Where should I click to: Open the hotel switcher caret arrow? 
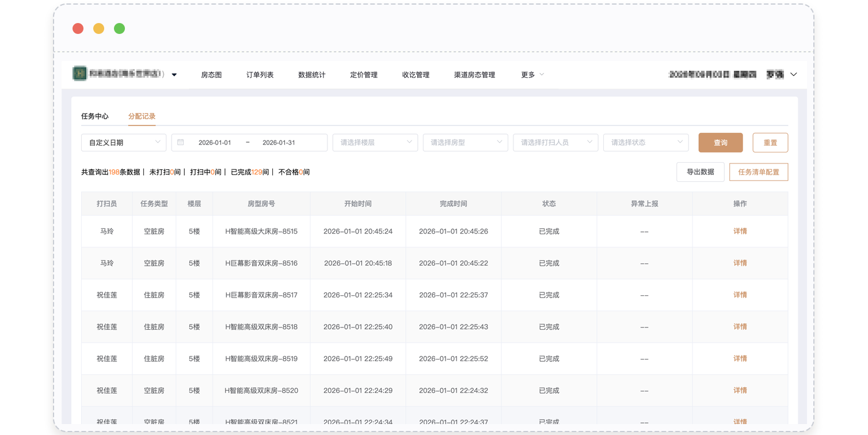point(174,75)
